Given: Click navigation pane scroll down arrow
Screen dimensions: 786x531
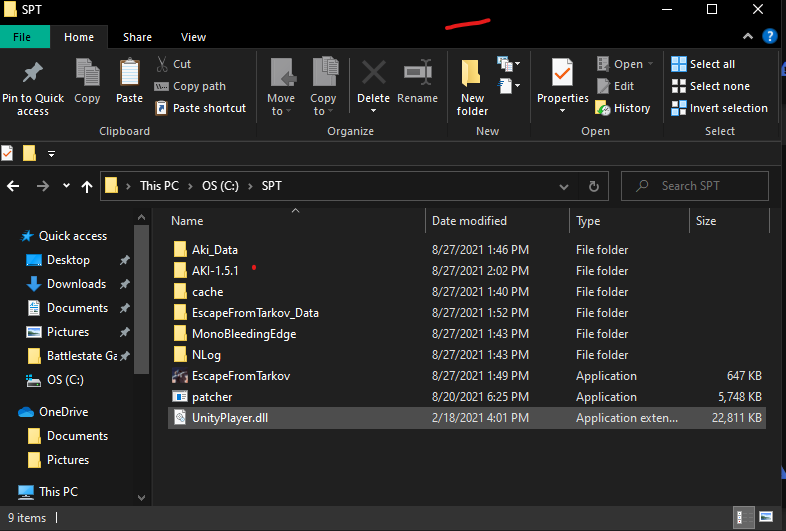Looking at the screenshot, I should coord(141,497).
